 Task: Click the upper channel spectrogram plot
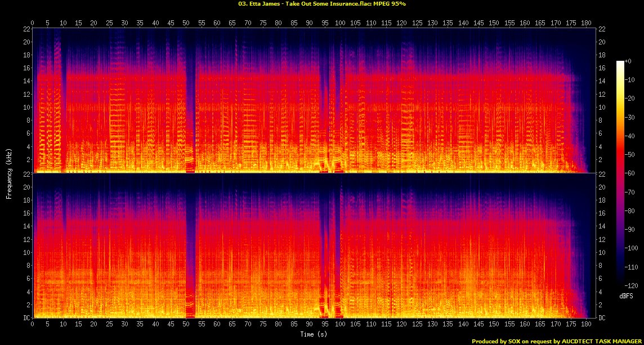tap(314, 101)
